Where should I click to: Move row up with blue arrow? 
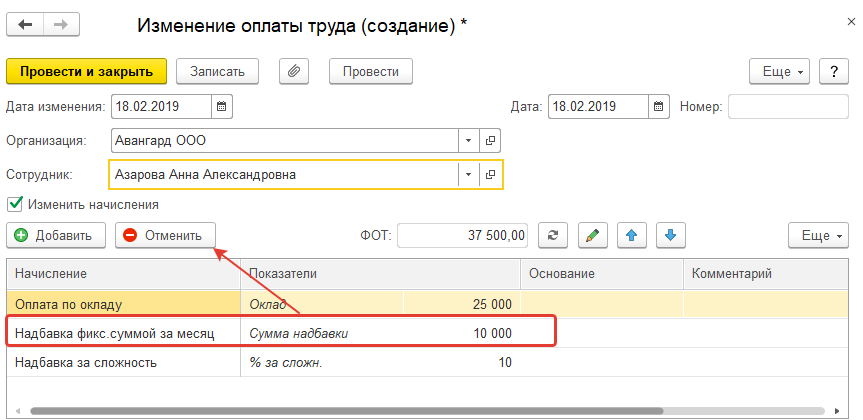click(x=631, y=236)
